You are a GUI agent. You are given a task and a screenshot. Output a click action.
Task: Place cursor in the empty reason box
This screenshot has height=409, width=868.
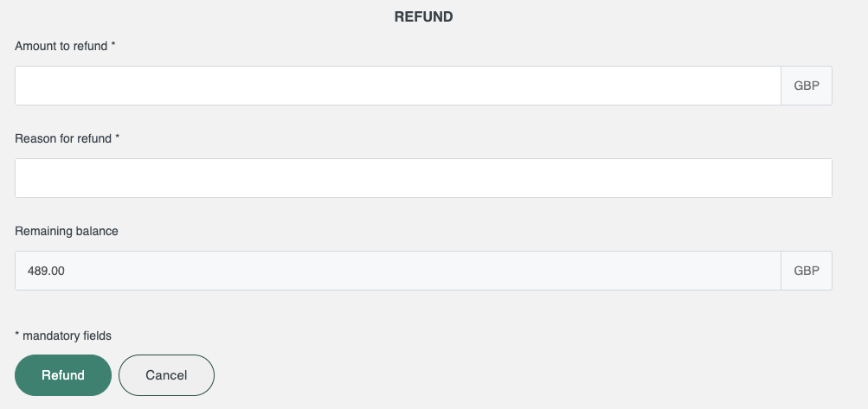(x=423, y=178)
